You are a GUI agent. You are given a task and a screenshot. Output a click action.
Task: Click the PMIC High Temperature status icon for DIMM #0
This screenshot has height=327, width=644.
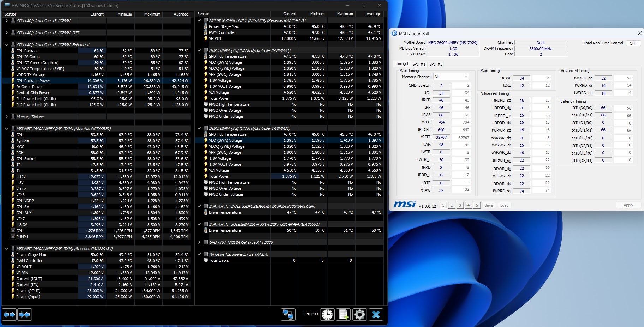pyautogui.click(x=206, y=104)
